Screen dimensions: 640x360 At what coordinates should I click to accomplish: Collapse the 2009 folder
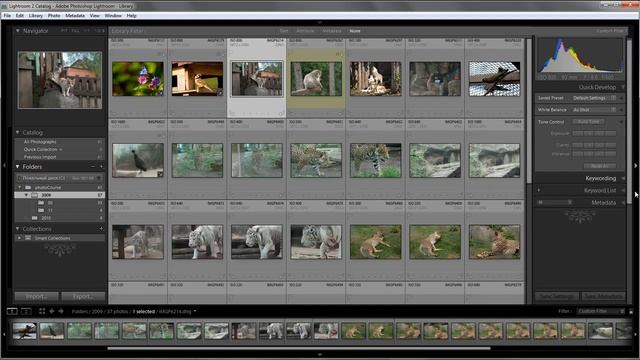tap(27, 195)
